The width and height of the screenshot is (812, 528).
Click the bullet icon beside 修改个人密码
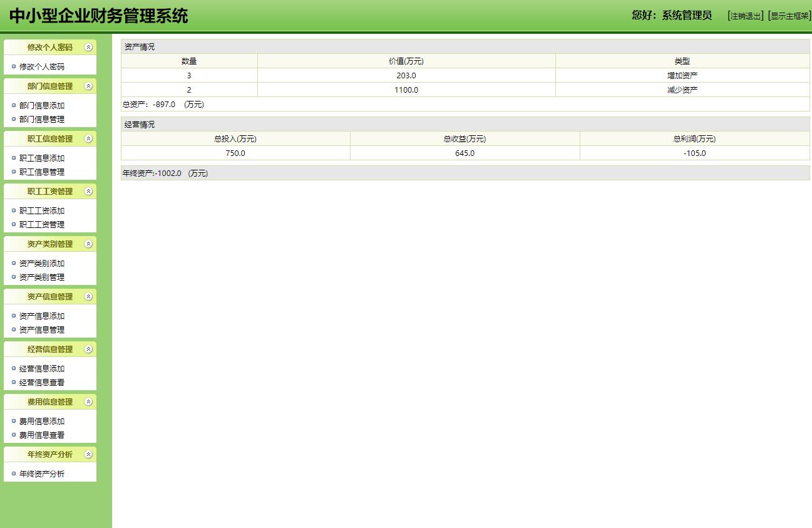(x=14, y=65)
